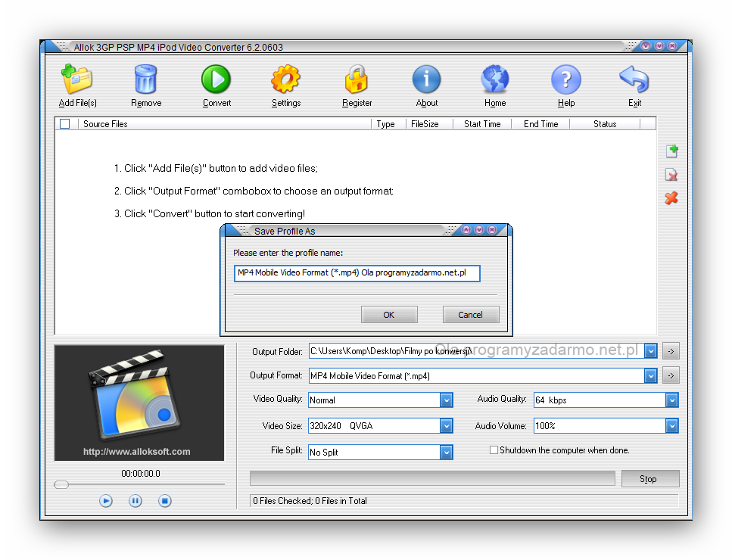This screenshot has width=732, height=560.
Task: Close the Save Profile As dialog
Action: 492,229
